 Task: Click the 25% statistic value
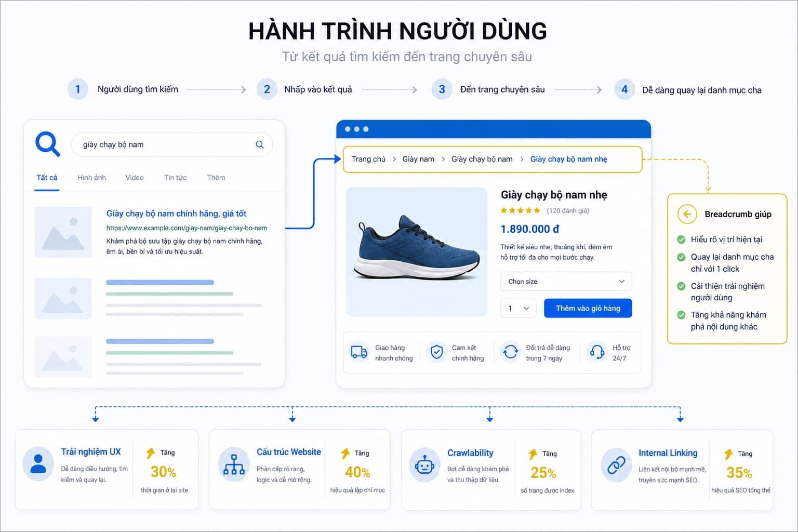click(543, 473)
